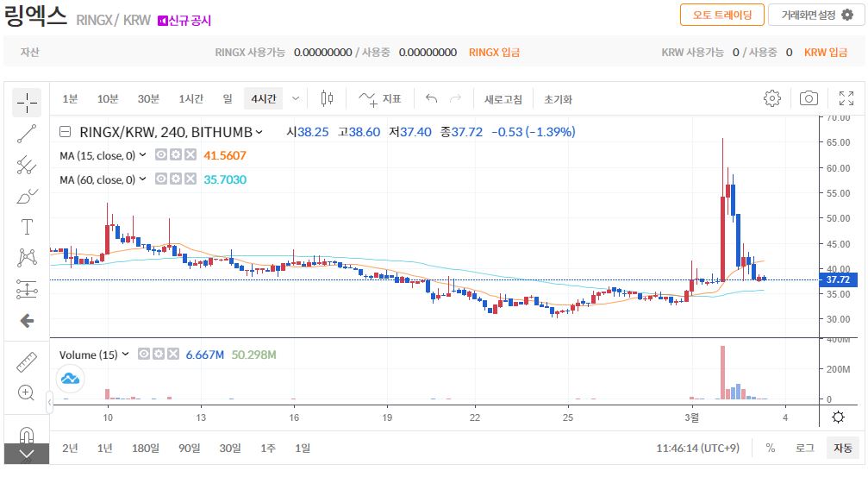Select the 10분 interval
This screenshot has height=477, width=868.
[x=108, y=98]
